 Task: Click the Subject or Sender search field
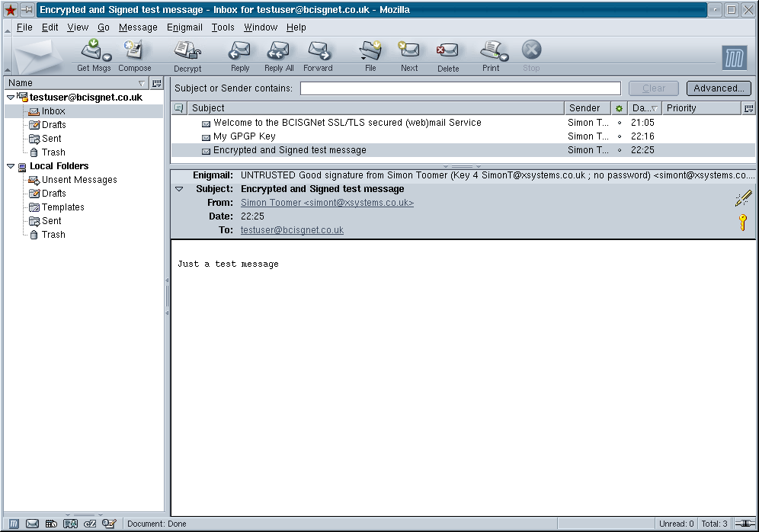pos(460,88)
